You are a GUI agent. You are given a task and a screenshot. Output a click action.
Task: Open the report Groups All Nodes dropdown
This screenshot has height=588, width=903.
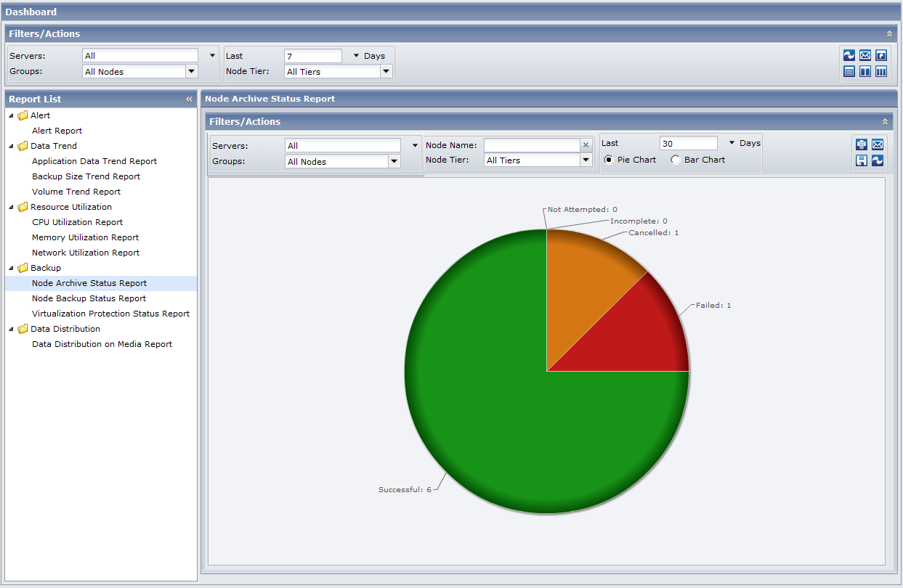pos(394,161)
